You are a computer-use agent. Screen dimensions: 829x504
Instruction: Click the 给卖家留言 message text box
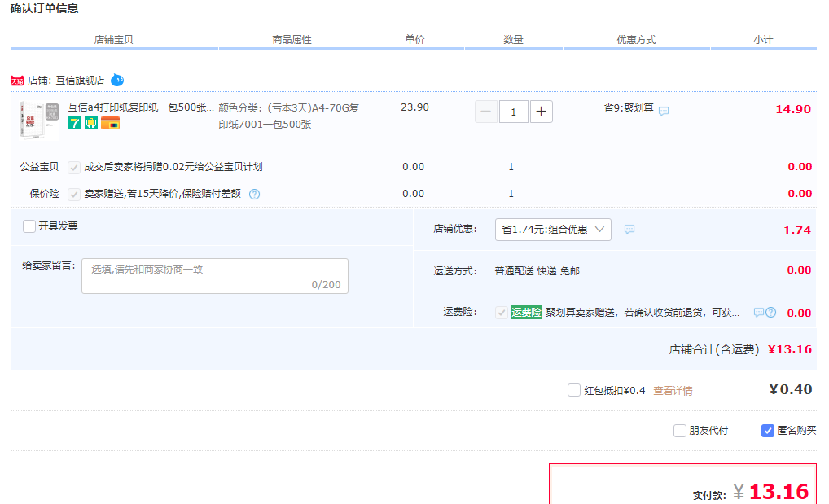click(215, 276)
